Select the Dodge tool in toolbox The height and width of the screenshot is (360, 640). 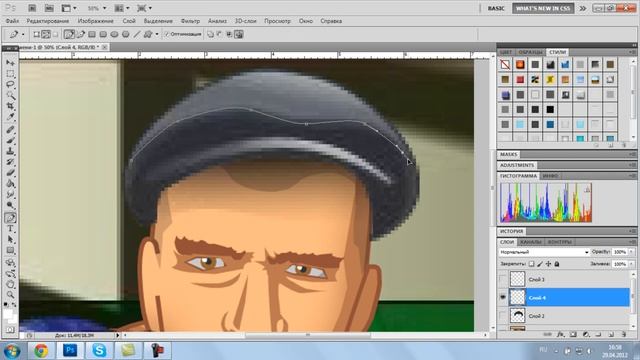[x=10, y=205]
